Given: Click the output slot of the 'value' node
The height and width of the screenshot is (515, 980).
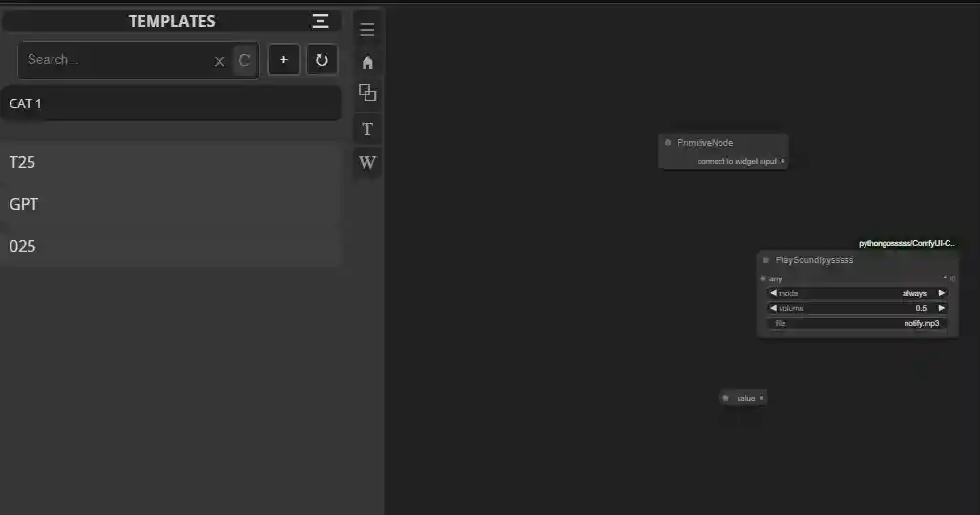Looking at the screenshot, I should (x=761, y=398).
